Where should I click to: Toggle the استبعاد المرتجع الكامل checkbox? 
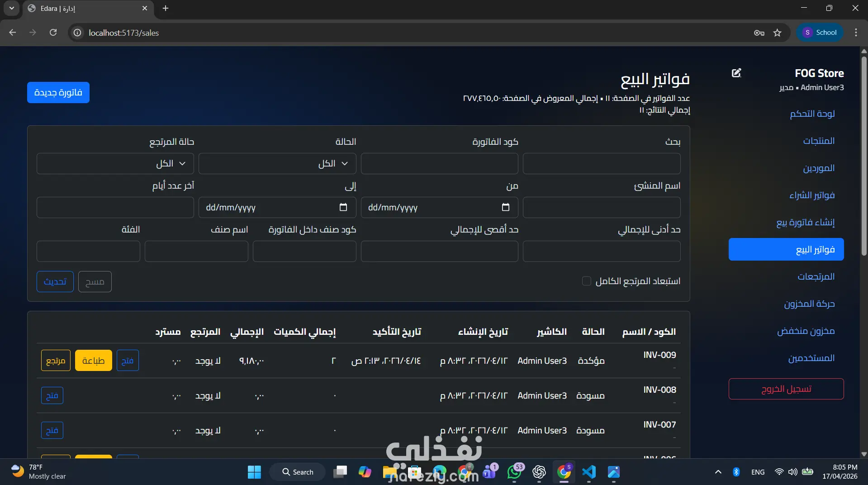pyautogui.click(x=587, y=281)
